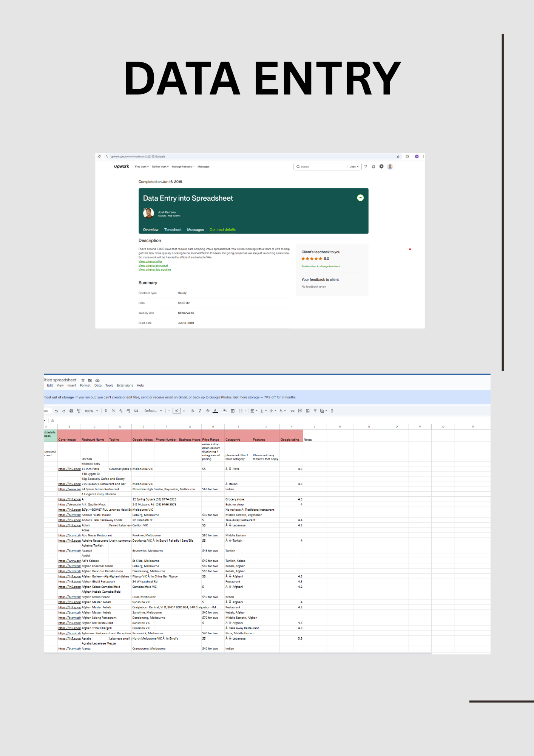
Task: Click the create filter funnel icon
Action: click(x=315, y=411)
